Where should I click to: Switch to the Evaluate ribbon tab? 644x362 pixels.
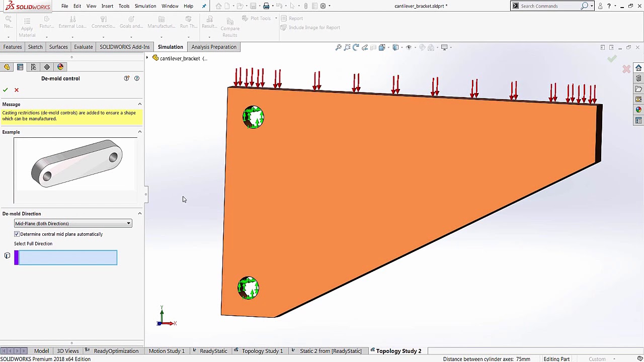click(84, 47)
